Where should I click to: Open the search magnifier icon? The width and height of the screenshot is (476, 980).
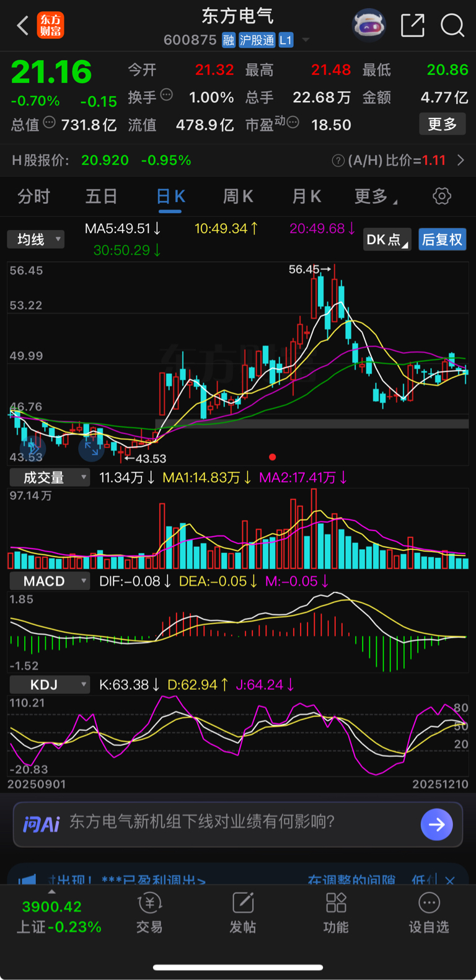coord(452,25)
